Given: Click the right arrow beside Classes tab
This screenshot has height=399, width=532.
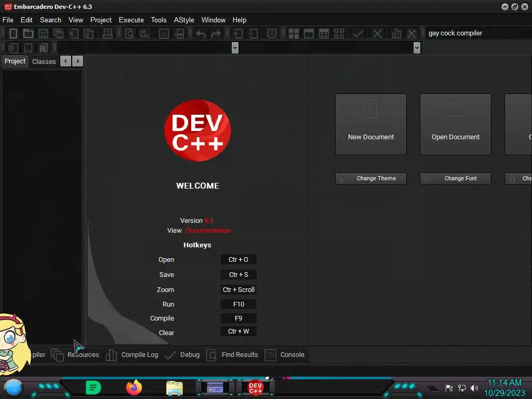Looking at the screenshot, I should pyautogui.click(x=78, y=61).
